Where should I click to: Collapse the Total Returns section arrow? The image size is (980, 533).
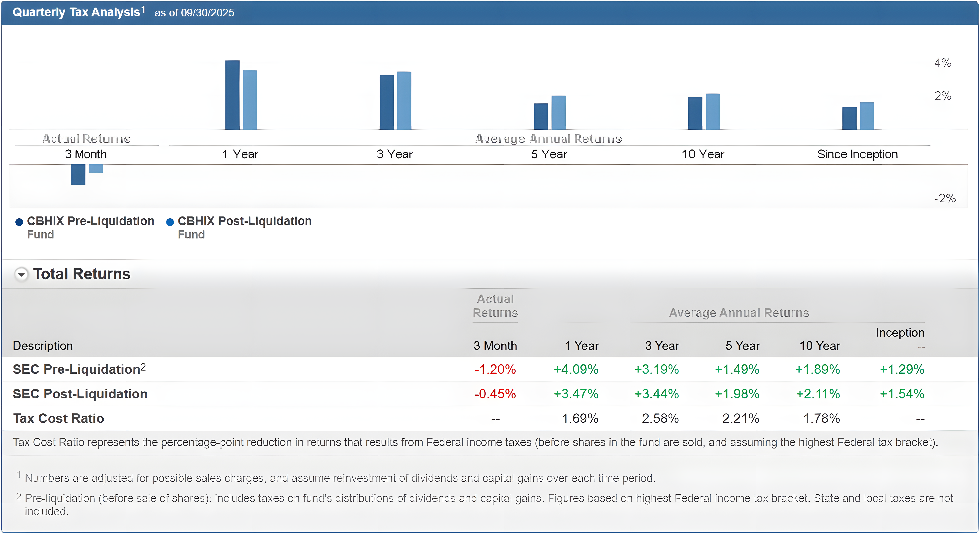(21, 274)
